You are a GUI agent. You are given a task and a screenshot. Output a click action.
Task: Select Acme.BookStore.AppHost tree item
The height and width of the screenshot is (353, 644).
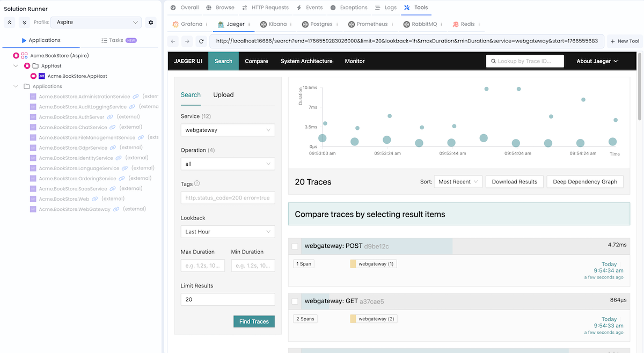click(77, 76)
